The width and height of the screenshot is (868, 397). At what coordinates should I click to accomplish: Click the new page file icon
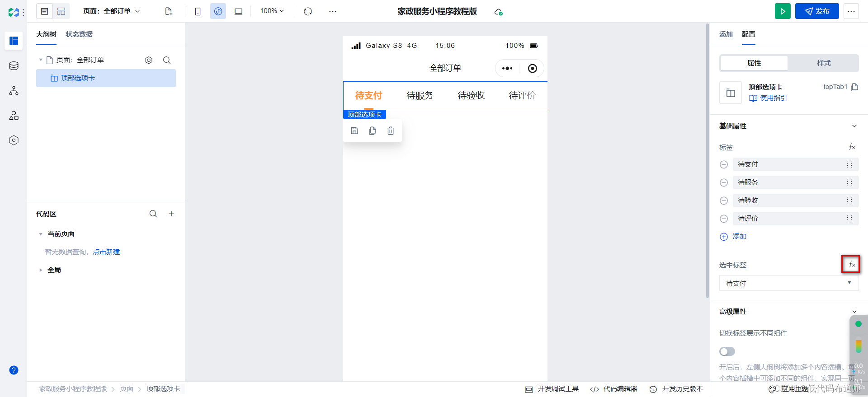[169, 11]
